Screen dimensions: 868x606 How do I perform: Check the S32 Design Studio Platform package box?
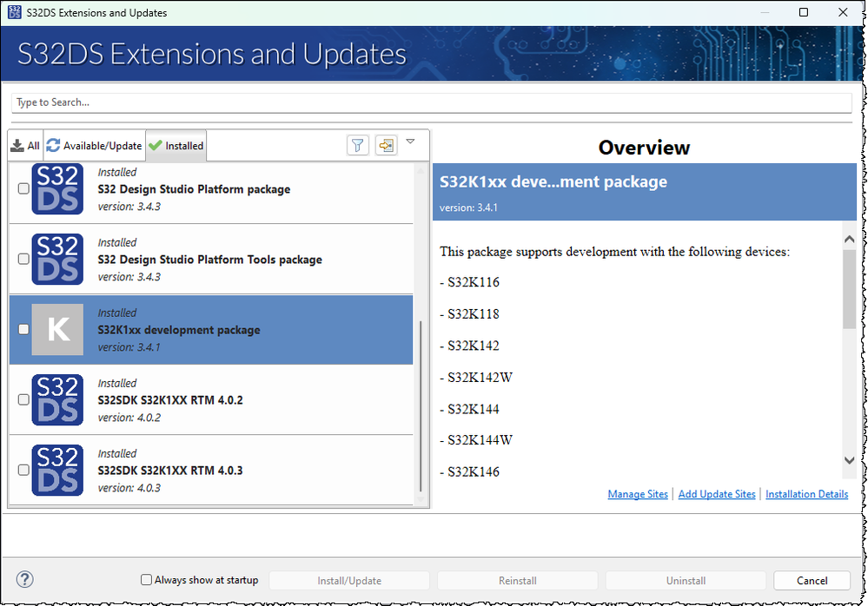23,188
